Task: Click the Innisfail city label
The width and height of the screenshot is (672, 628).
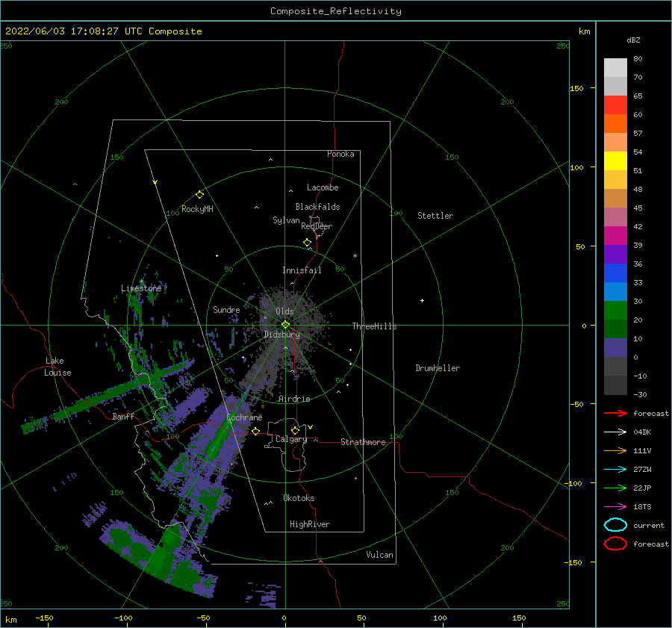Action: point(302,270)
